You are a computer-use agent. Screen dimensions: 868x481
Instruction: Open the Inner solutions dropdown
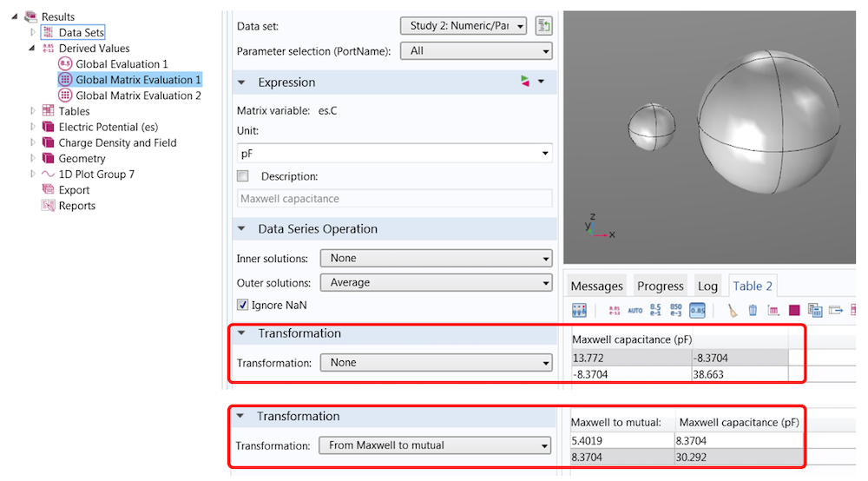tap(437, 259)
